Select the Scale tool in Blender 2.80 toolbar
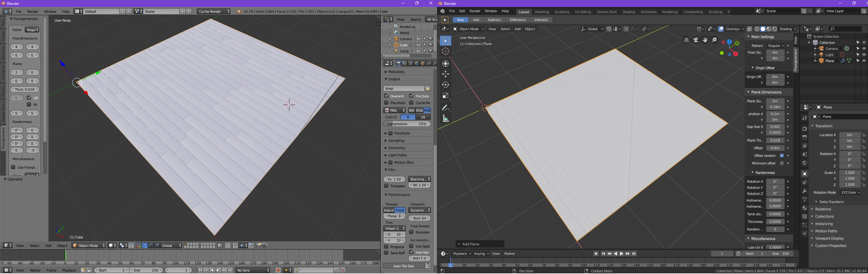 click(x=446, y=96)
